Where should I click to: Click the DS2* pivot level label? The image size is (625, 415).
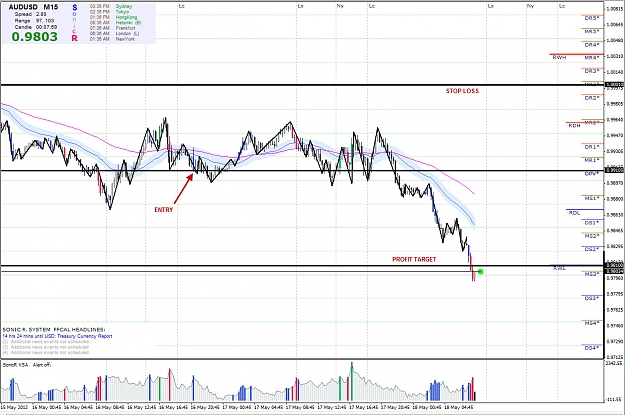pos(592,249)
